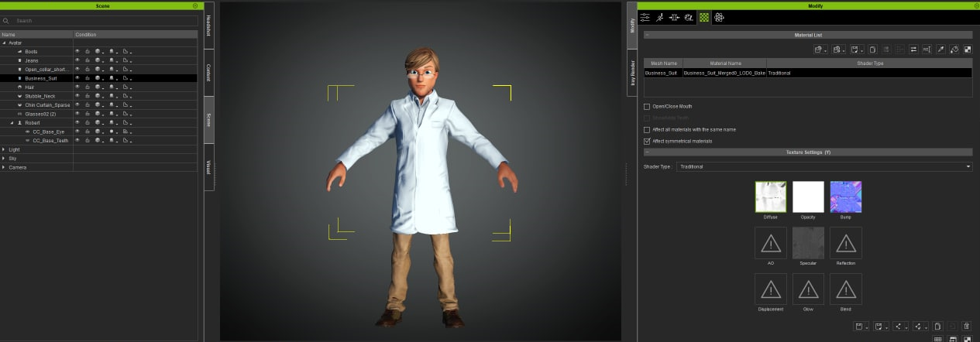The image size is (980, 342).
Task: Click the bottom-right checkerboard icon
Action: (967, 339)
